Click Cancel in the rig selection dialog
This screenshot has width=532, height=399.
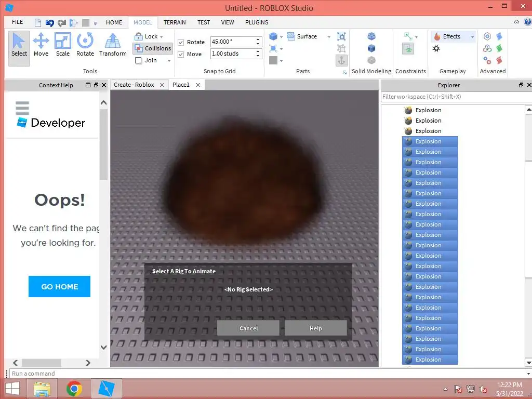click(x=248, y=328)
